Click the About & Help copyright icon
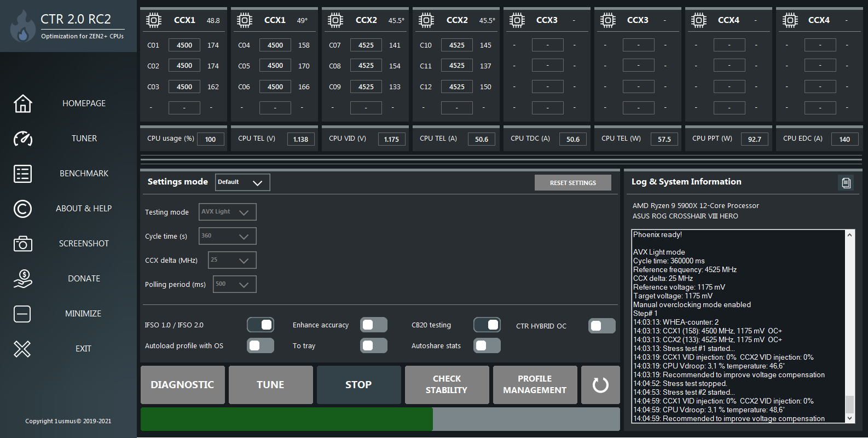 coord(22,209)
